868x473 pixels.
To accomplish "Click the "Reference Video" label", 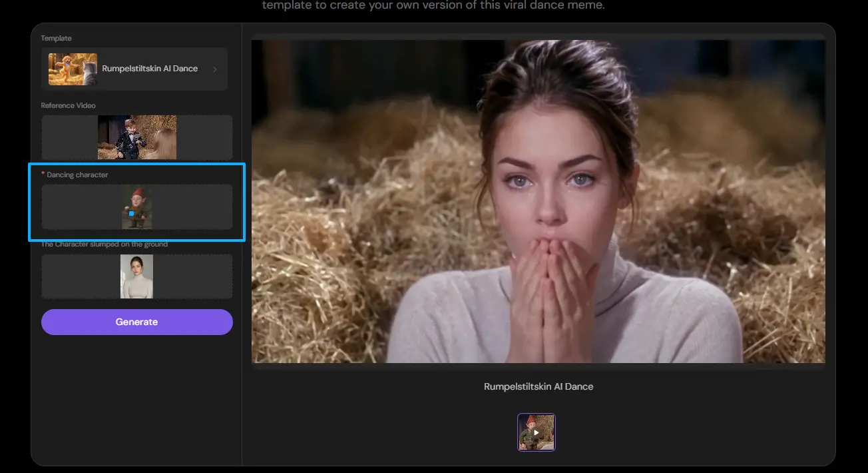I will point(68,105).
